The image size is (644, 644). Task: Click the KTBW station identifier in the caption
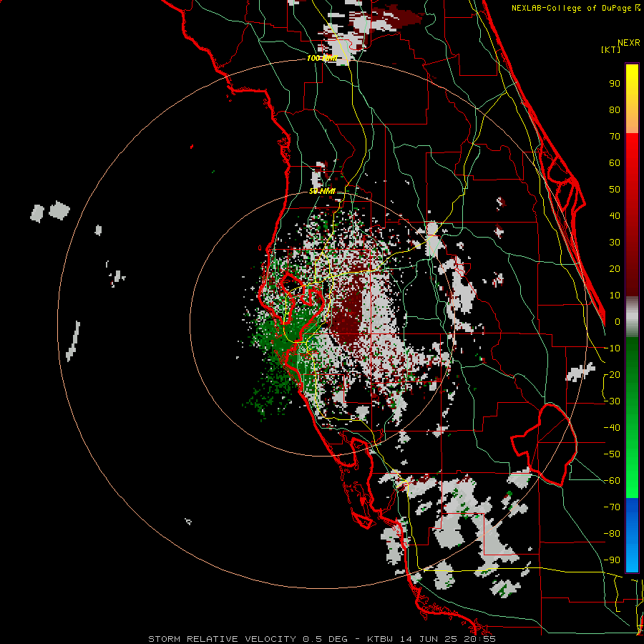coord(381,639)
